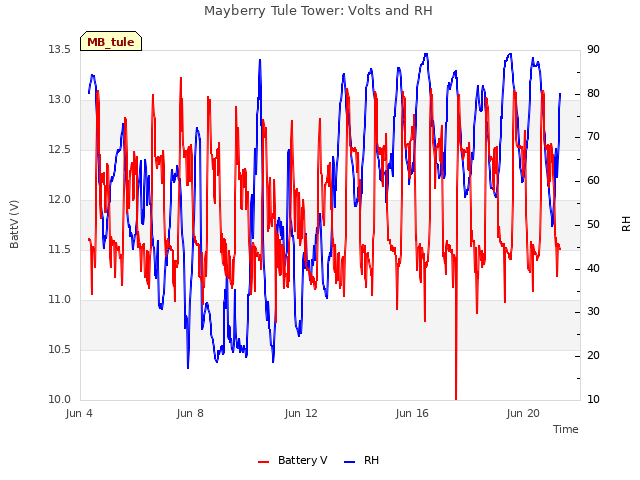This screenshot has height=480, width=640.
Task: Click the 10 RH tick label
Action: click(593, 399)
